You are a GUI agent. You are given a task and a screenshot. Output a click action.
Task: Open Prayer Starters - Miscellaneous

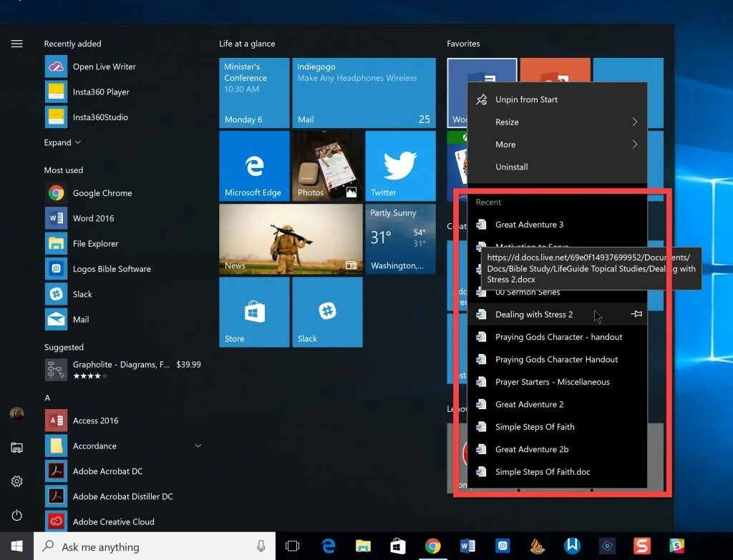tap(557, 382)
